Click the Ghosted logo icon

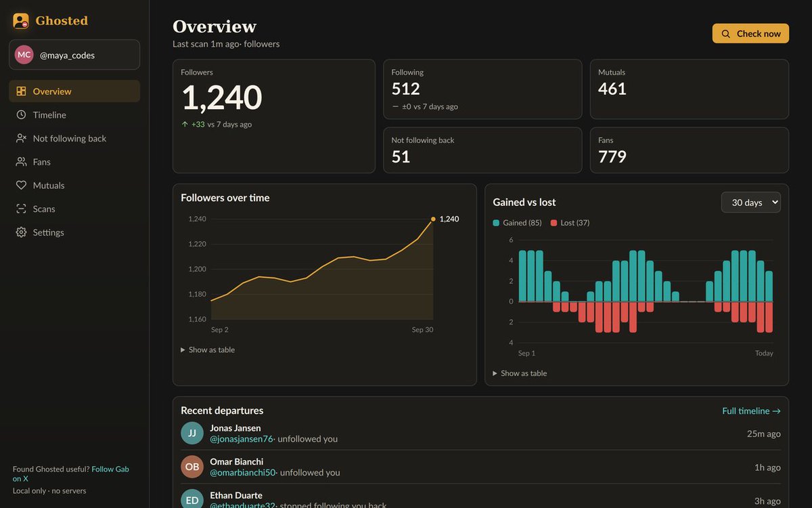21,21
